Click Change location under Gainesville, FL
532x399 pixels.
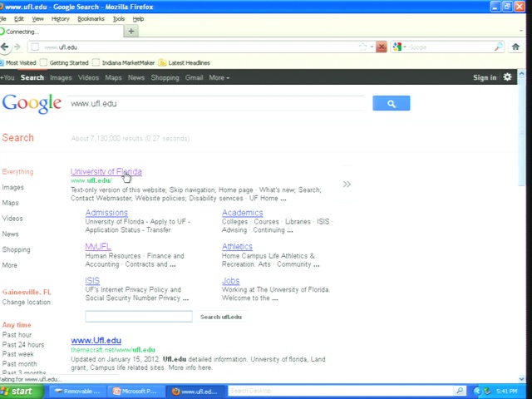26,302
